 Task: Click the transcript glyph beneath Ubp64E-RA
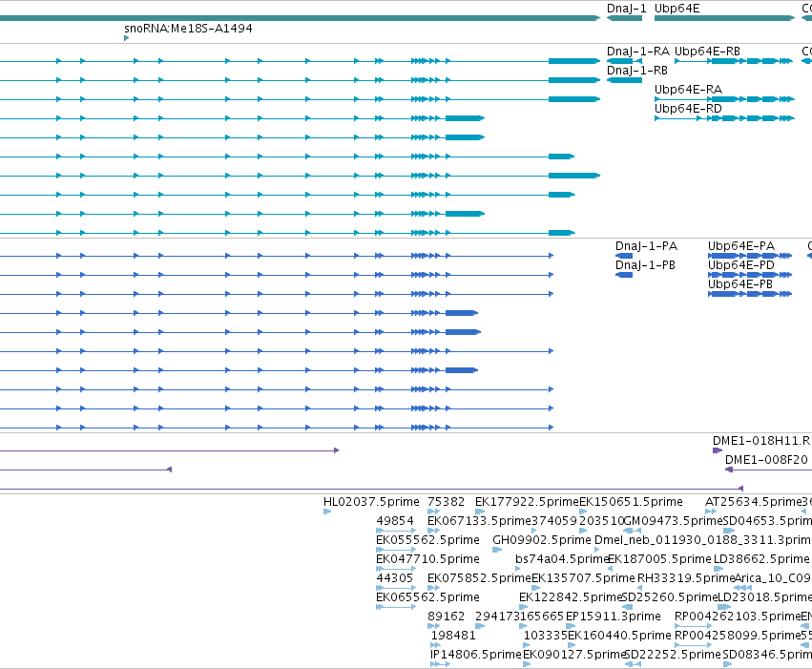coord(724,99)
